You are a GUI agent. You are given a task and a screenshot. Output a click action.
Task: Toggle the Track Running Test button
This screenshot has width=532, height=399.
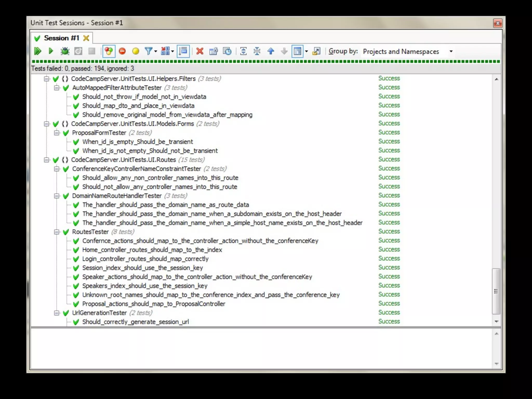[183, 51]
